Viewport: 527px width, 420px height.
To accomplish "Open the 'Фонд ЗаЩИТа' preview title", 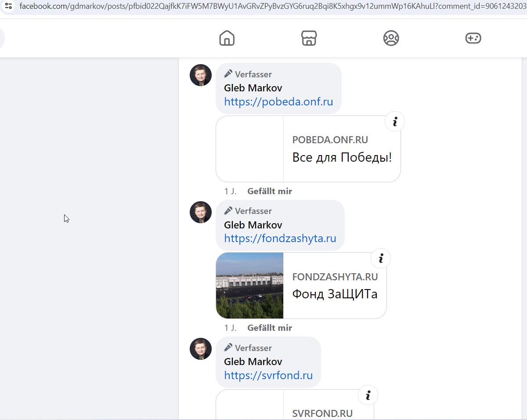I will point(335,294).
